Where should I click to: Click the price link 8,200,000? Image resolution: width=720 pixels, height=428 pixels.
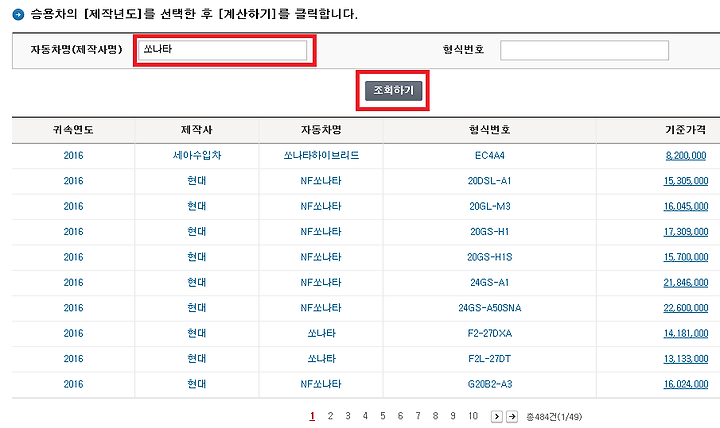(686, 156)
